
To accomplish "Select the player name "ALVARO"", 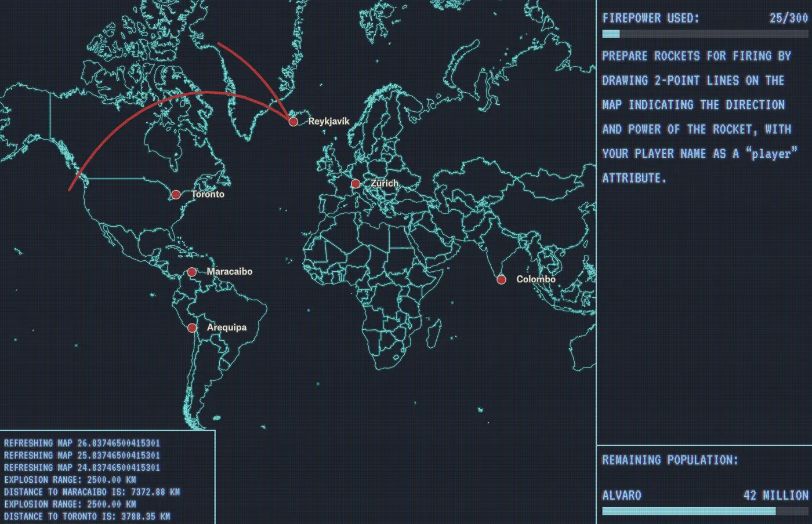I will [622, 495].
